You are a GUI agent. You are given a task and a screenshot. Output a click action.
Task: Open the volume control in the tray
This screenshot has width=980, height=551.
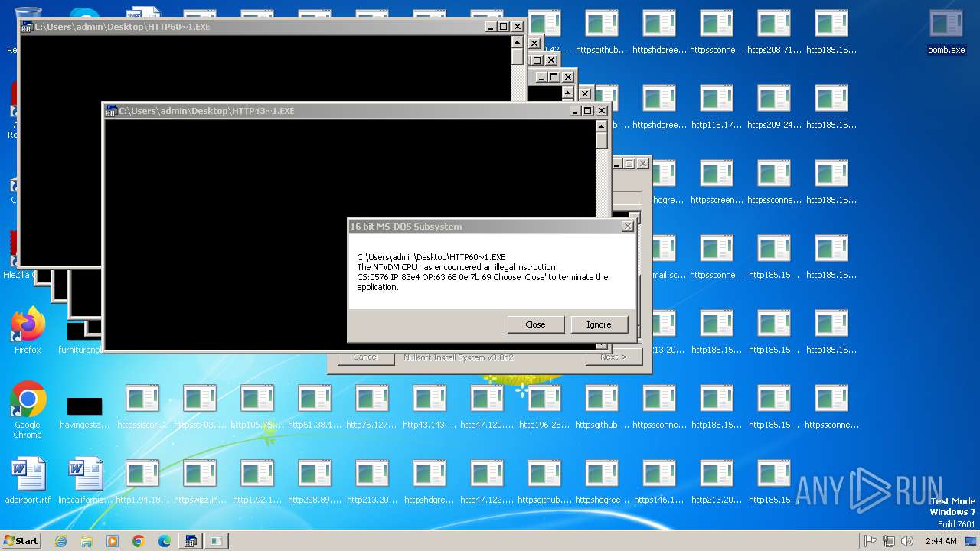point(907,541)
